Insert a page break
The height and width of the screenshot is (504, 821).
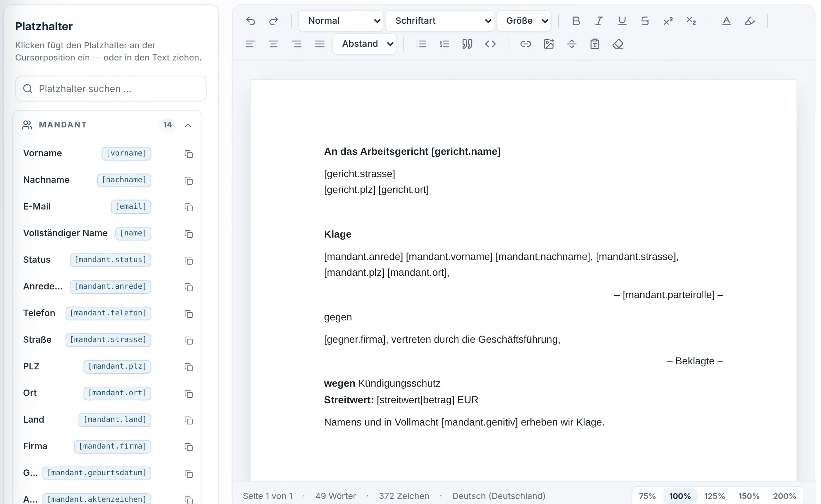[572, 44]
